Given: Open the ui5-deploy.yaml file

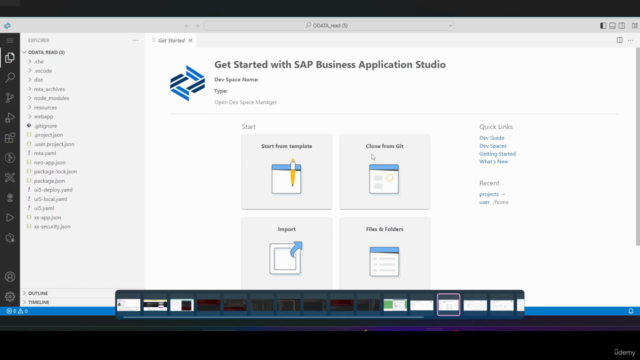Looking at the screenshot, I should tap(53, 190).
